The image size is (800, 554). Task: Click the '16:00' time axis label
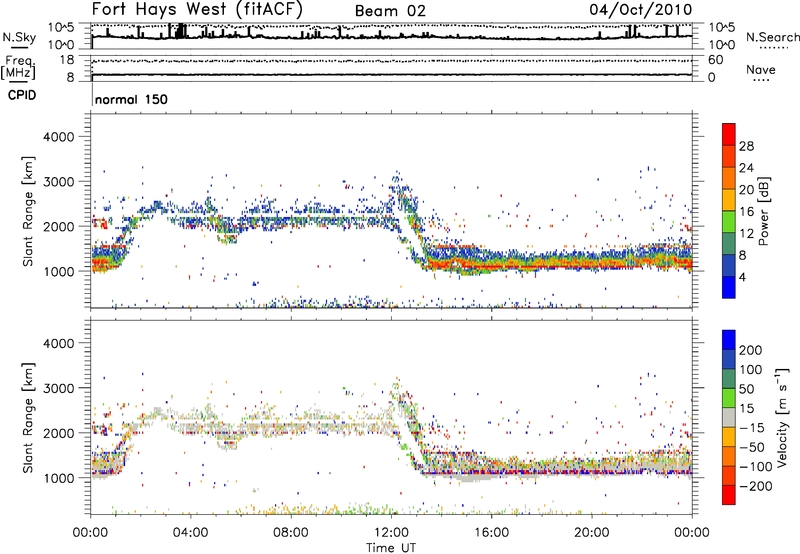tap(491, 533)
